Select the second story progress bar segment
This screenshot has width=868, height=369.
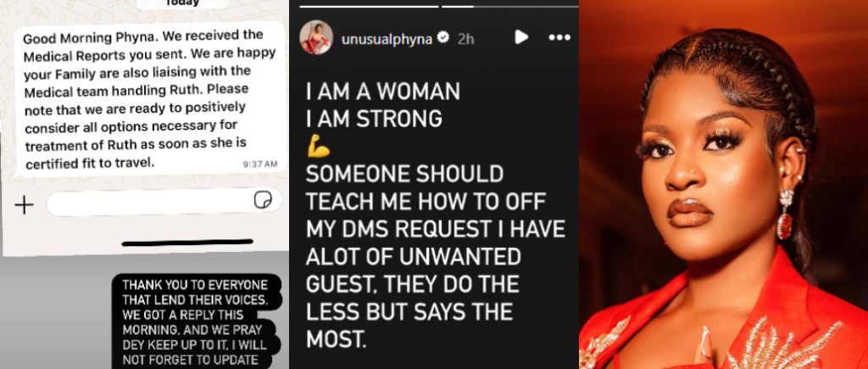(x=509, y=6)
